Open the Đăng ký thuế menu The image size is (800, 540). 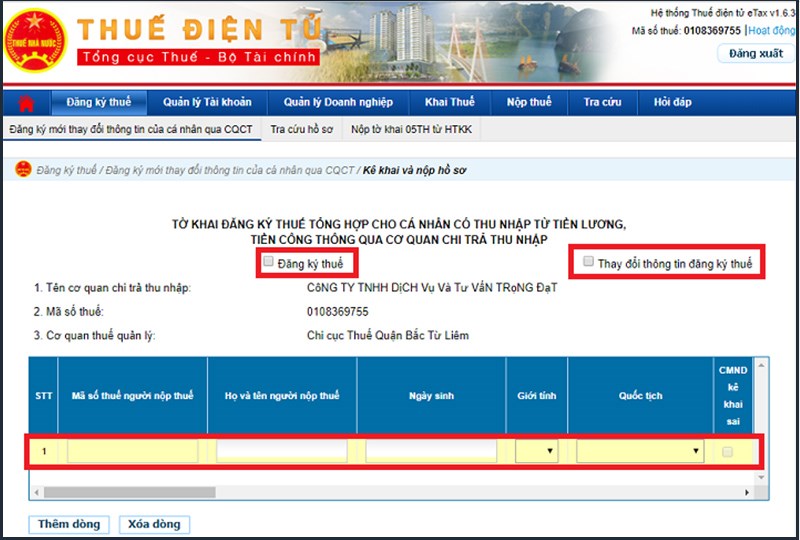(x=99, y=102)
